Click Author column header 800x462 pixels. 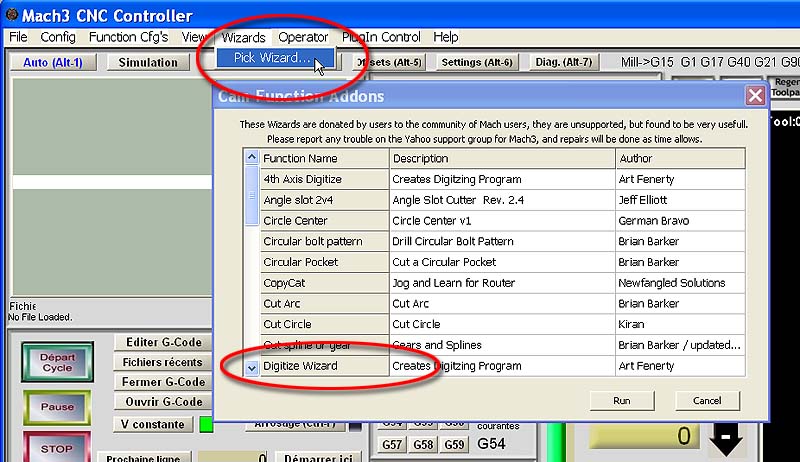(x=681, y=159)
